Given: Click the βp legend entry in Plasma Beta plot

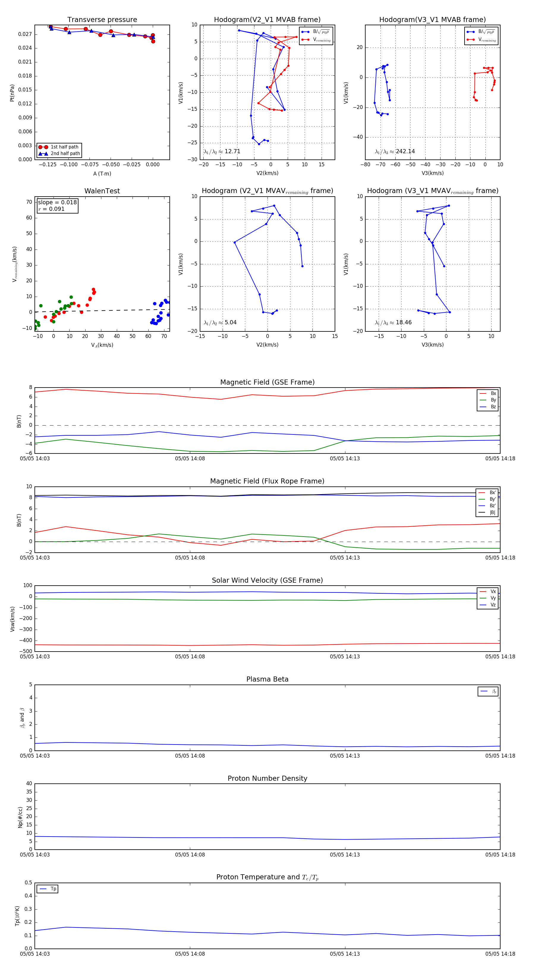Looking at the screenshot, I should pos(488,691).
